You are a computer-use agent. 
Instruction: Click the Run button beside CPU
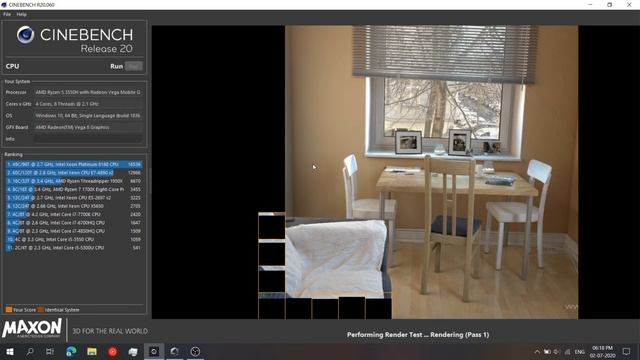pyautogui.click(x=134, y=66)
